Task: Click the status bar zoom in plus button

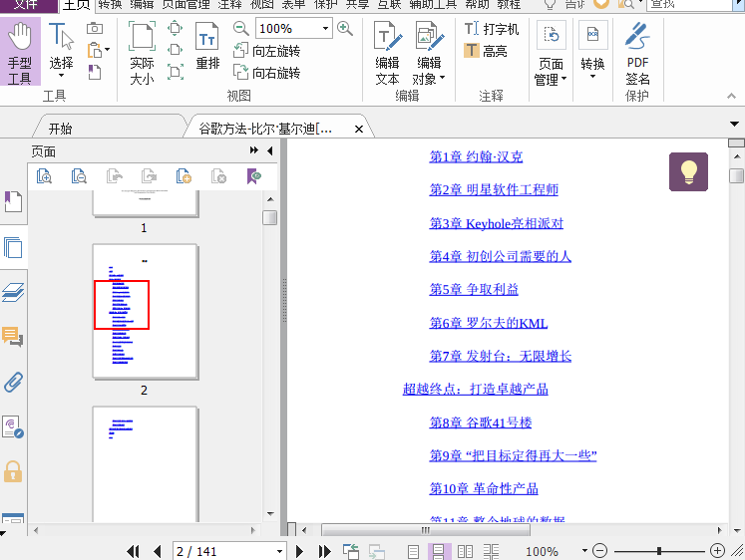Action: pyautogui.click(x=717, y=551)
